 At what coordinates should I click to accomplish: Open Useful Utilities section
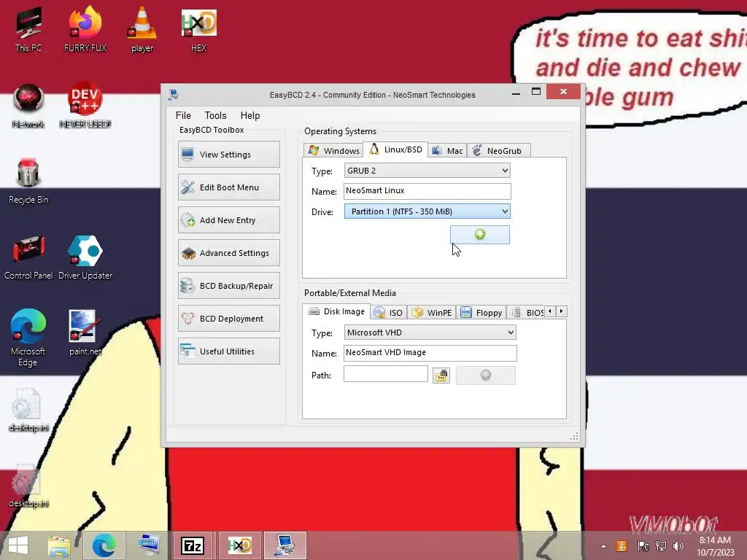[x=228, y=351]
